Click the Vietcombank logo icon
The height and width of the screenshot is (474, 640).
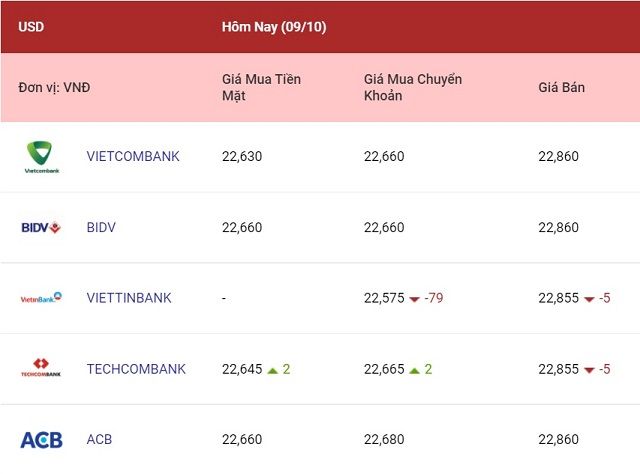pyautogui.click(x=42, y=157)
